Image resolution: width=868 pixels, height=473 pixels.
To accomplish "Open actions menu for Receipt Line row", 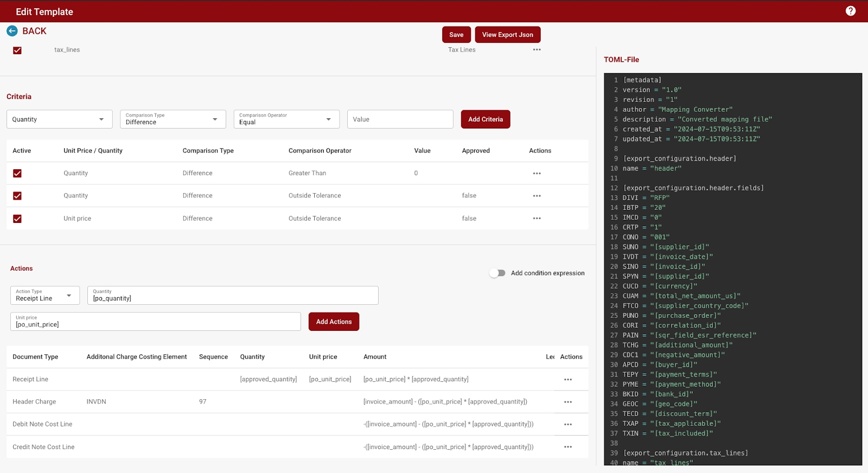I will tap(567, 380).
